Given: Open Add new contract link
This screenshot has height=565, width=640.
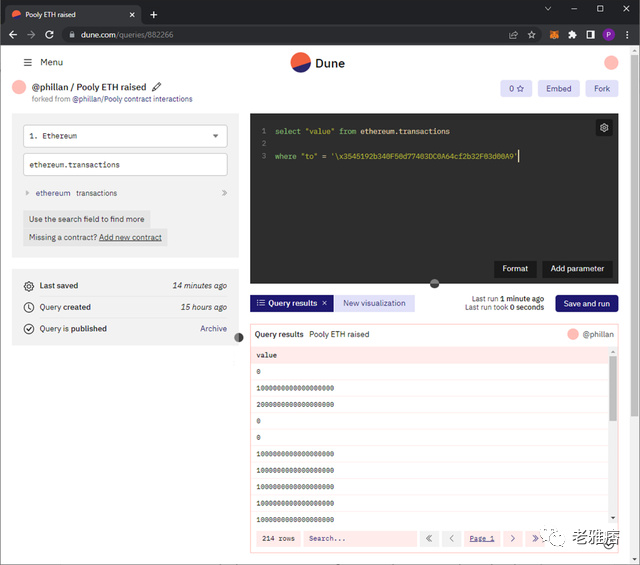Looking at the screenshot, I should (x=130, y=237).
